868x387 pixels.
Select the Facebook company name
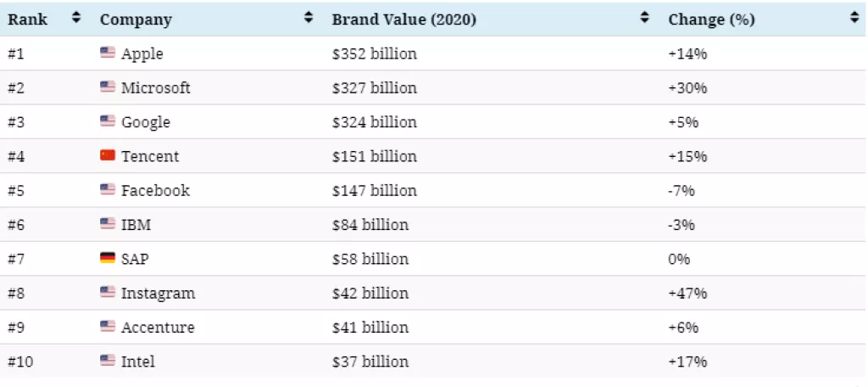pyautogui.click(x=155, y=190)
